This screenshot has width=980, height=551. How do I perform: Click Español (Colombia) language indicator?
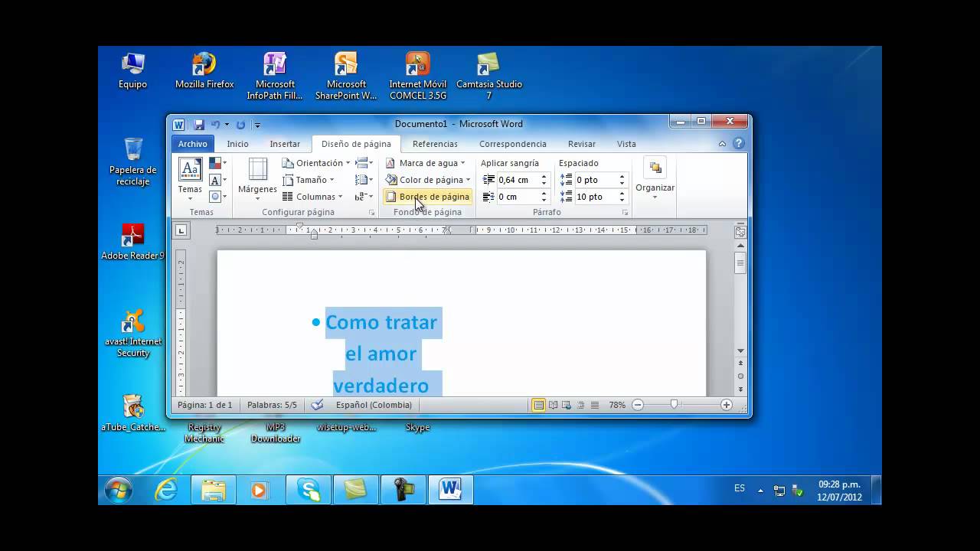374,405
